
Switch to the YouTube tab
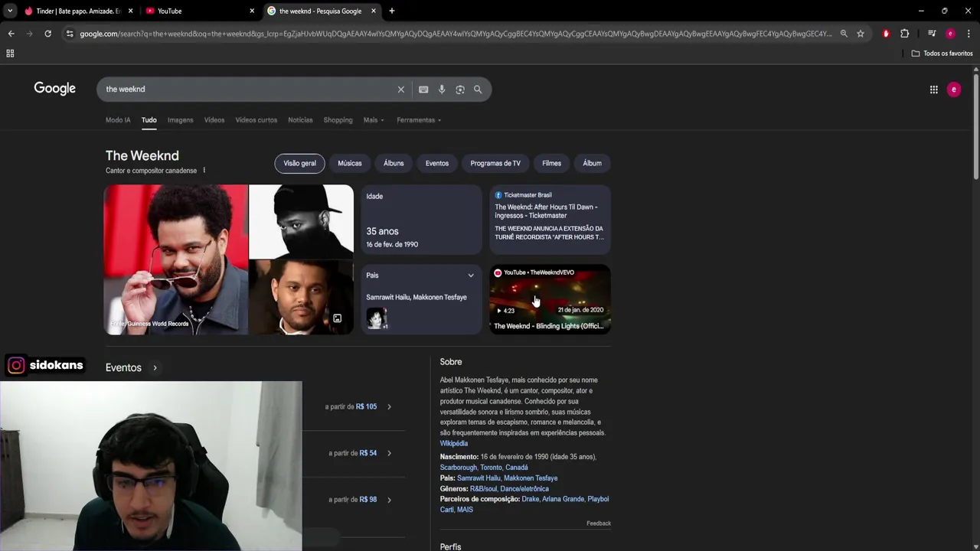pyautogui.click(x=201, y=11)
